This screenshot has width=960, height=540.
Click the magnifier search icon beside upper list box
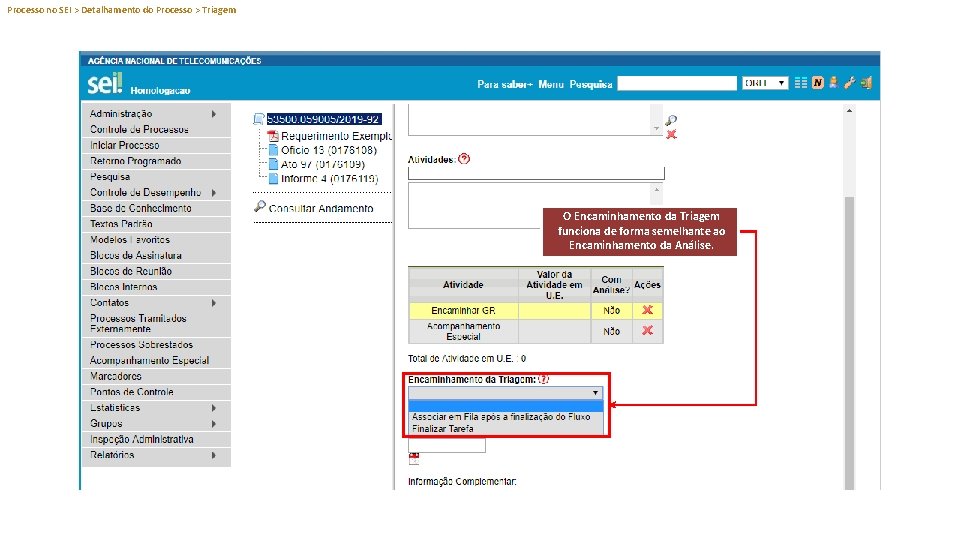(x=671, y=120)
